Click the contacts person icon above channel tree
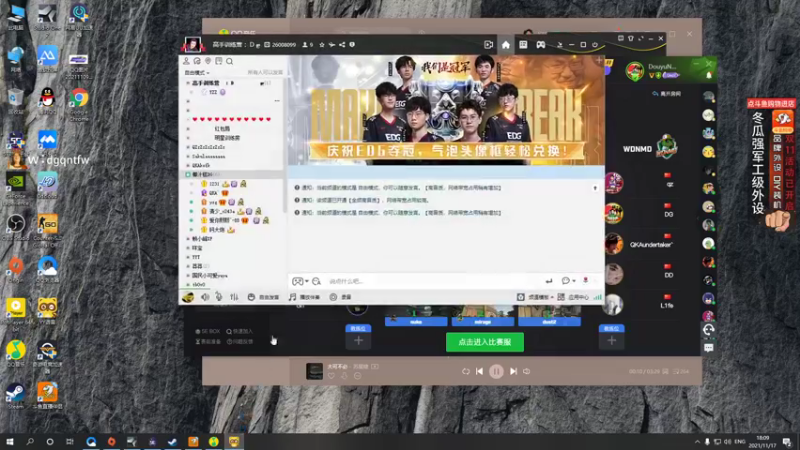800x450 pixels. [x=186, y=61]
